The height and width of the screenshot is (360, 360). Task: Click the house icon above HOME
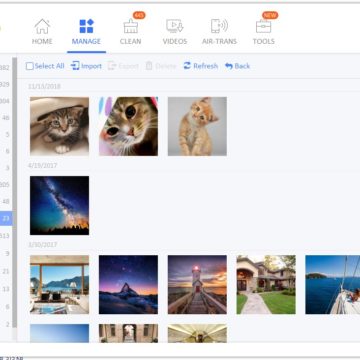tap(42, 26)
